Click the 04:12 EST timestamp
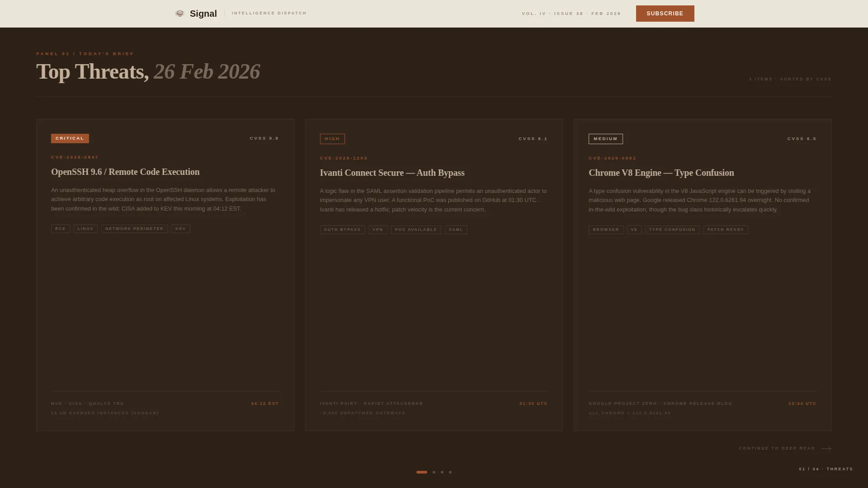The image size is (868, 488). click(265, 404)
